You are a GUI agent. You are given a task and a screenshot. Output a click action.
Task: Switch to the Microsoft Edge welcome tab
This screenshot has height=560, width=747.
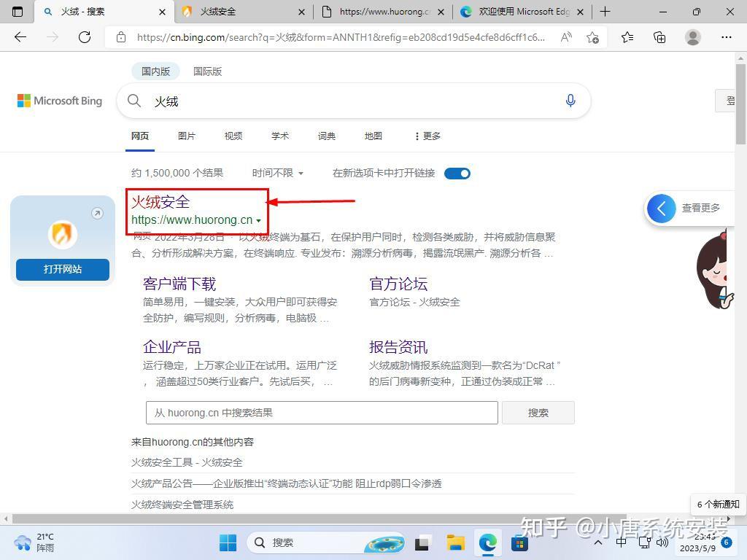[522, 12]
